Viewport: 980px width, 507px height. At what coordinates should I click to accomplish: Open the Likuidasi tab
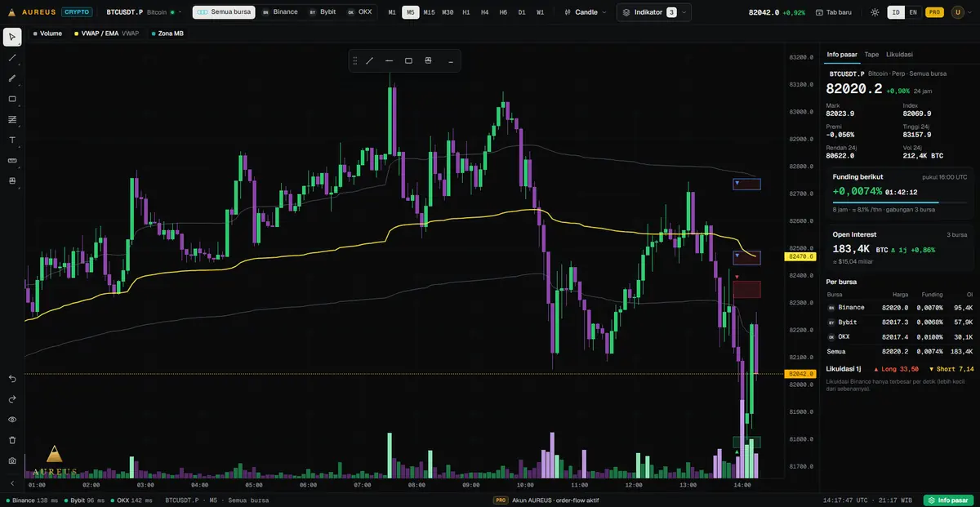click(x=899, y=55)
